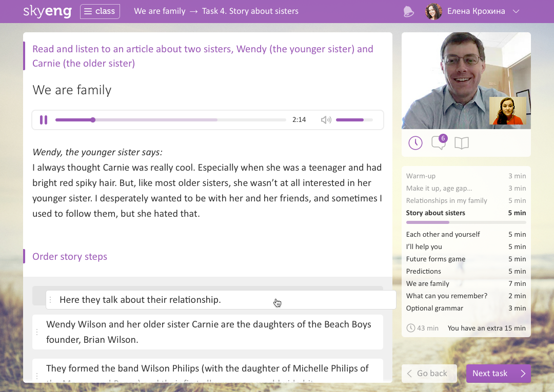554x392 pixels.
Task: Open the class menu button
Action: pyautogui.click(x=100, y=11)
